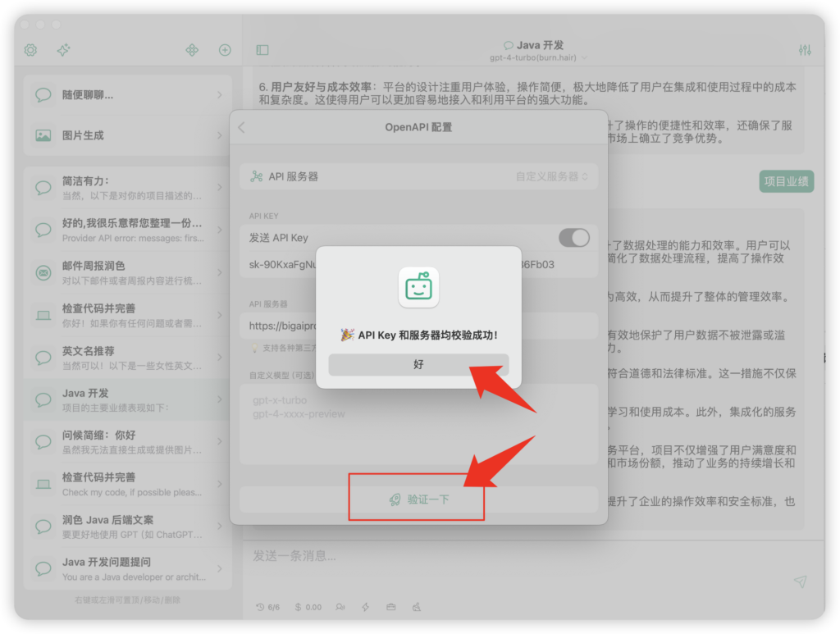840x634 pixels.
Task: Expand chevron on 简洁有力 row
Action: 220,188
